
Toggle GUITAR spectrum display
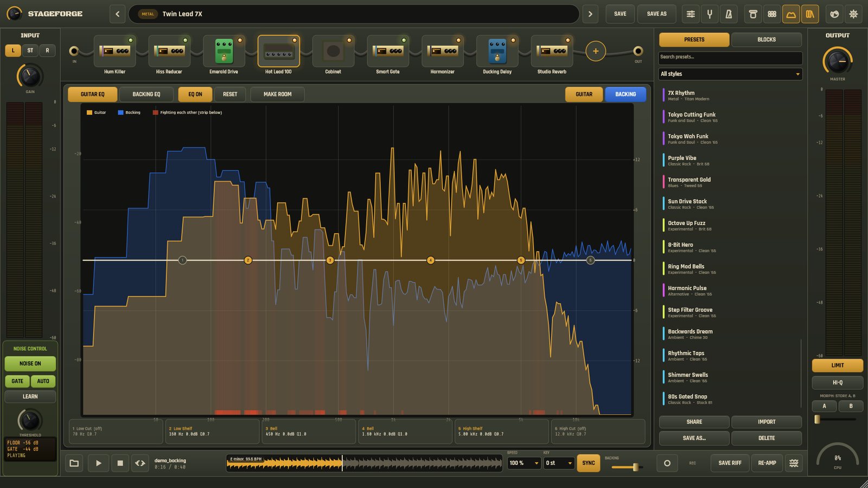584,94
